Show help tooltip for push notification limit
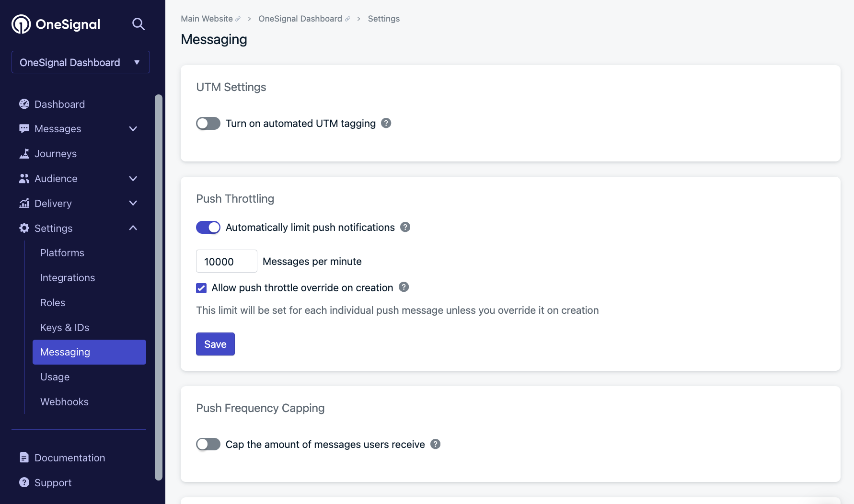Screen dimensions: 854x504 click(x=405, y=227)
